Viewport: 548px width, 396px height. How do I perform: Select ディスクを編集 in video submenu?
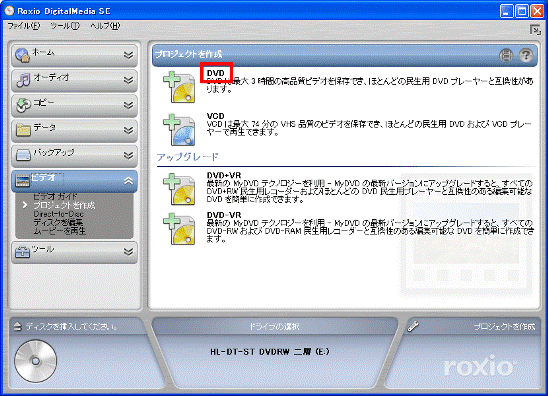click(58, 222)
